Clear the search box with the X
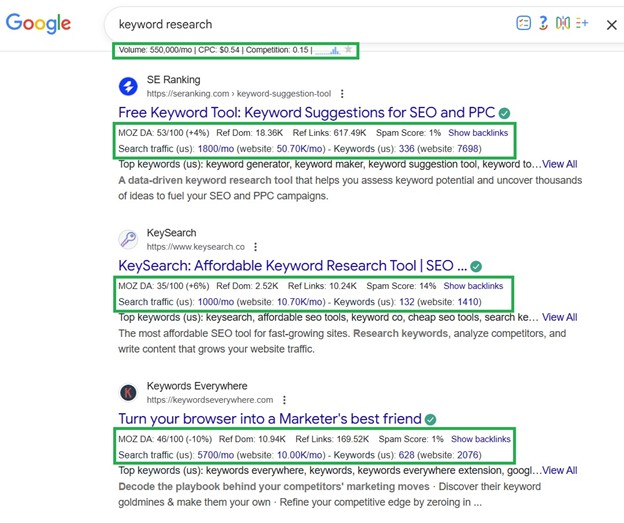Screen dimensions: 624x523 (611, 24)
